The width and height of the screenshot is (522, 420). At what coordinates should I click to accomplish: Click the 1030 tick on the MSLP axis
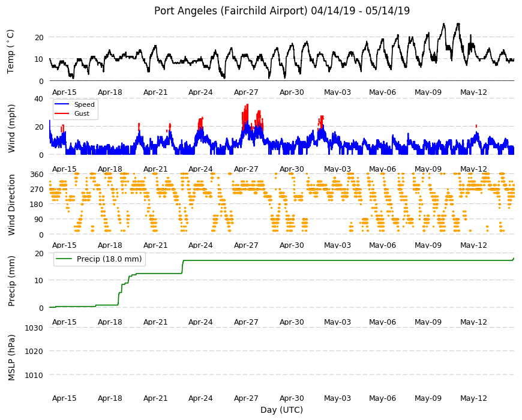(x=34, y=328)
